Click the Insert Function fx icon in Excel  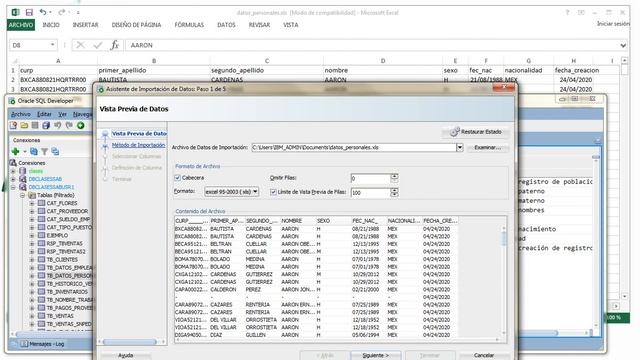coord(115,45)
